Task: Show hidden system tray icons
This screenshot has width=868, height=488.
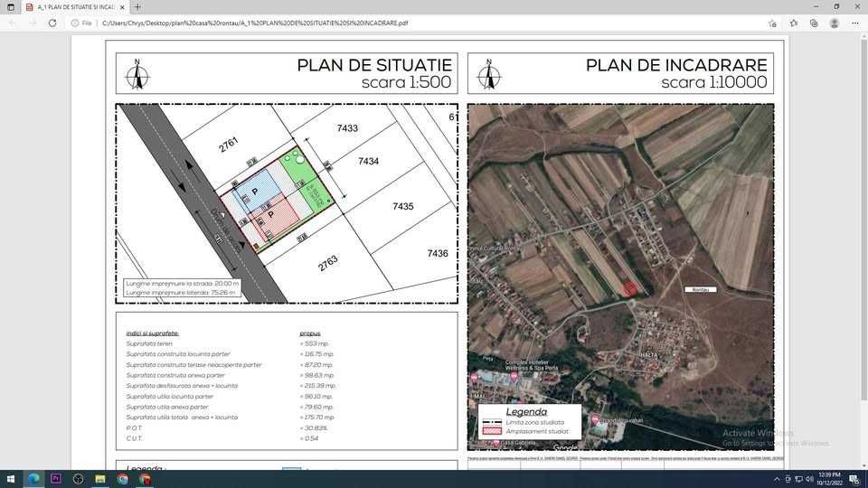Action: point(777,479)
